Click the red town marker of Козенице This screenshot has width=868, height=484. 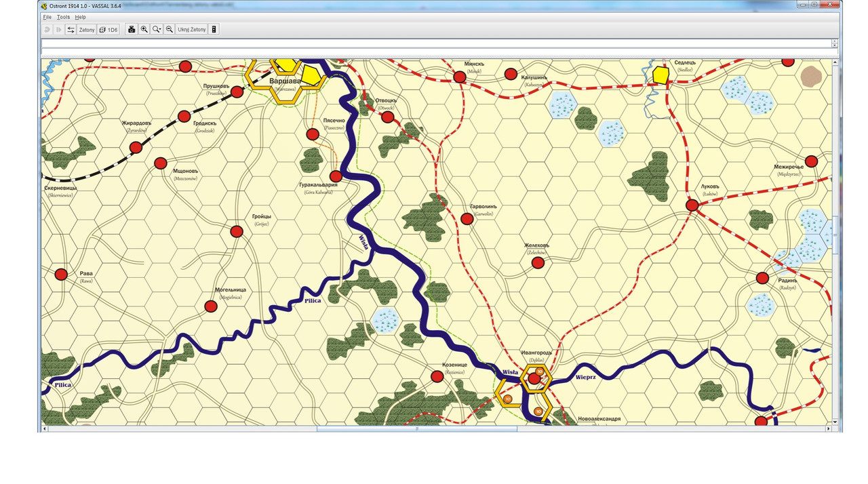coord(437,376)
